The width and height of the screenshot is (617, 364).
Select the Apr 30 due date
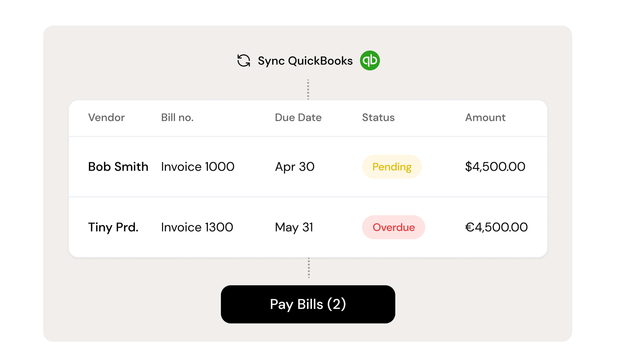(295, 167)
